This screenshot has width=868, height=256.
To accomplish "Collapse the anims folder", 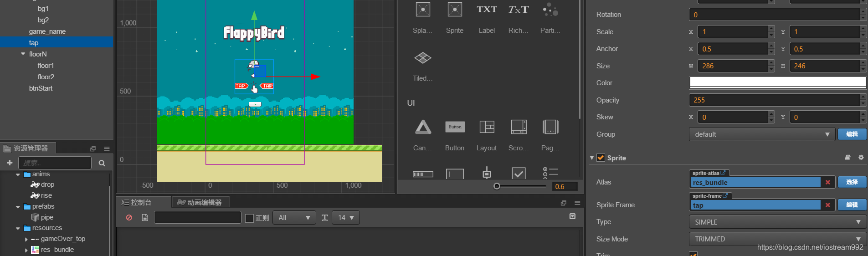I will click(18, 174).
